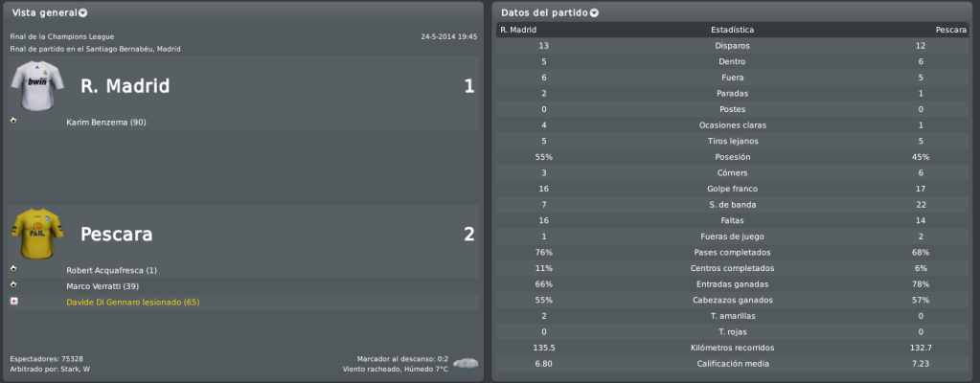Select the Posesión statistics row
The width and height of the screenshot is (980, 383).
734,157
